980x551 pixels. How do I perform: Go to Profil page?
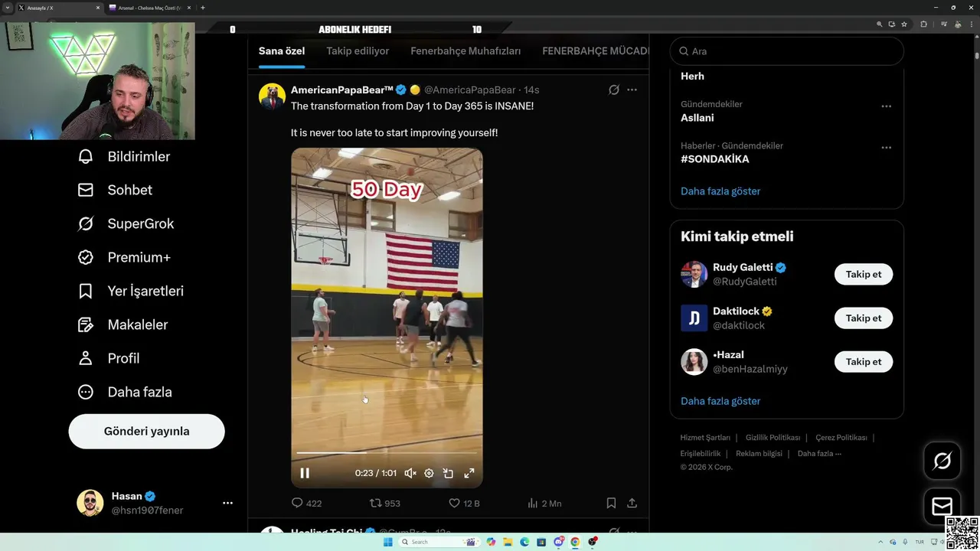coord(108,359)
